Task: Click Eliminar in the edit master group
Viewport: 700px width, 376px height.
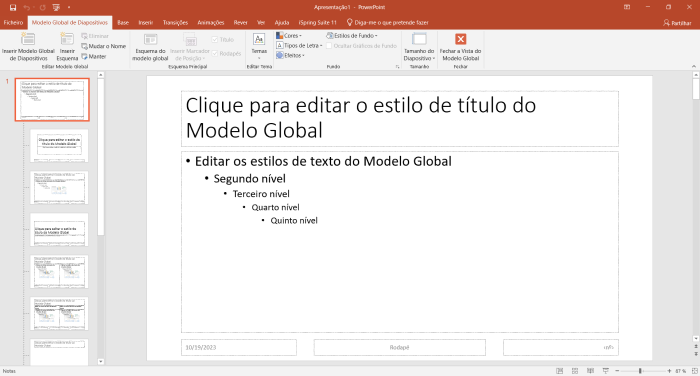Action: click(x=95, y=36)
